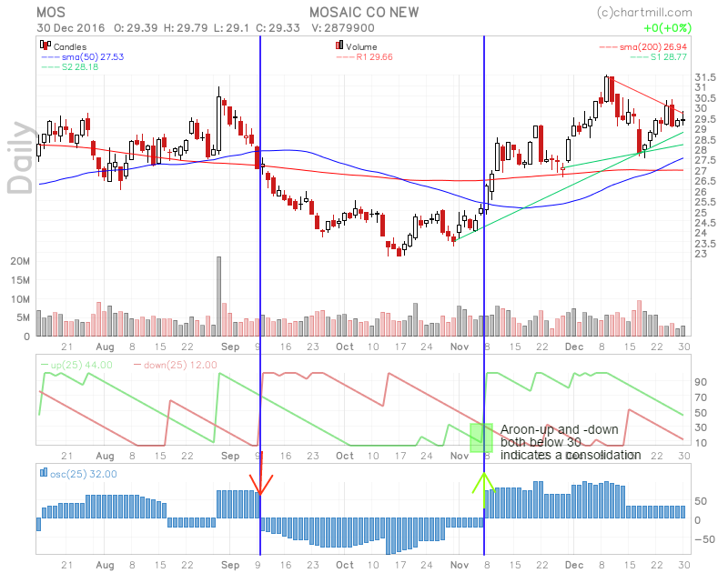Click the 90 Aroon axis label
Image resolution: width=728 pixels, height=573 pixels.
point(701,382)
